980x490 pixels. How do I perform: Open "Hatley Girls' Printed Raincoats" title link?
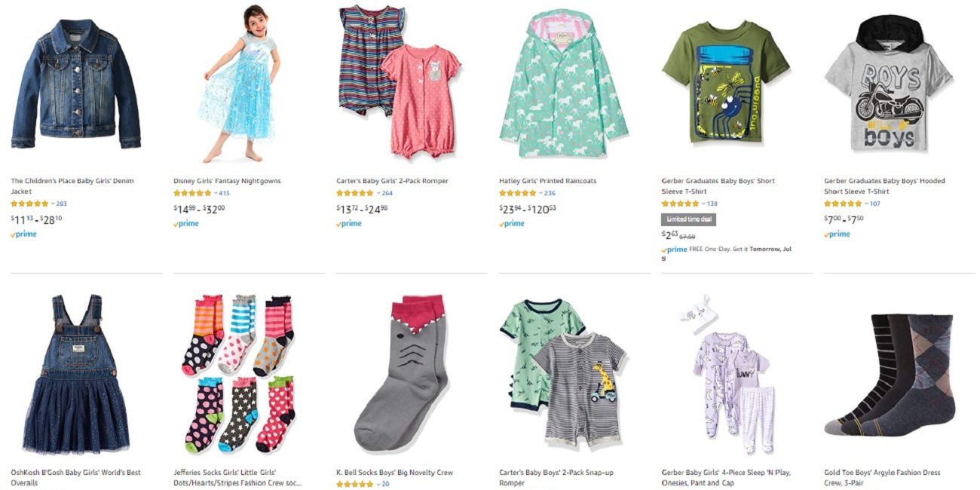click(547, 181)
